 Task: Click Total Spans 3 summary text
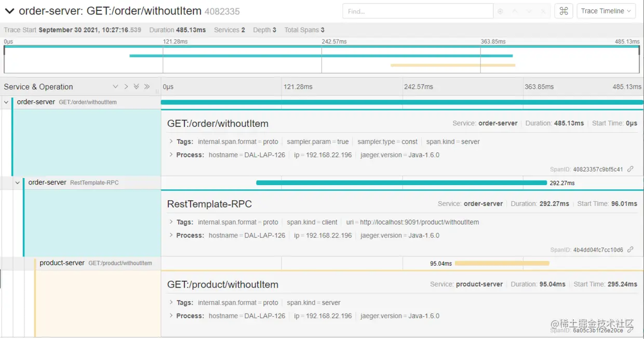(x=304, y=30)
